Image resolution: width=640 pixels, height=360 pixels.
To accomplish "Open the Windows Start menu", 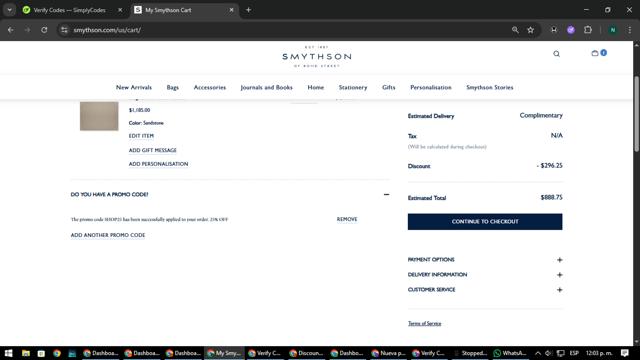I will (9, 353).
